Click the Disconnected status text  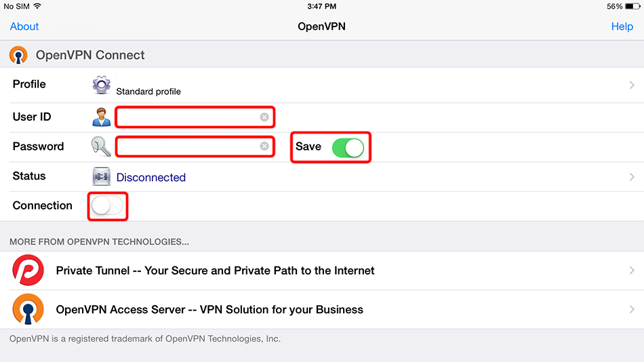pos(151,178)
